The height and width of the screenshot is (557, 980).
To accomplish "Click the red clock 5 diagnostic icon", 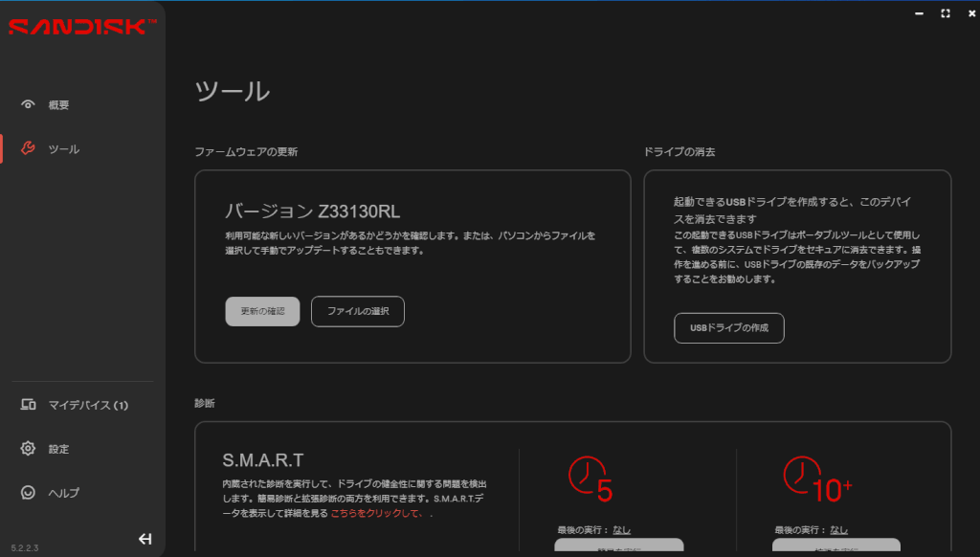I will (x=590, y=478).
